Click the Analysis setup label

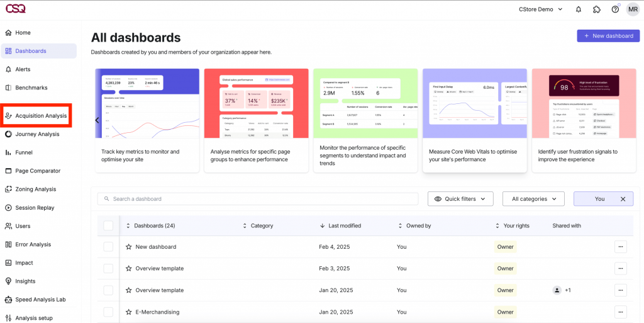coord(34,318)
